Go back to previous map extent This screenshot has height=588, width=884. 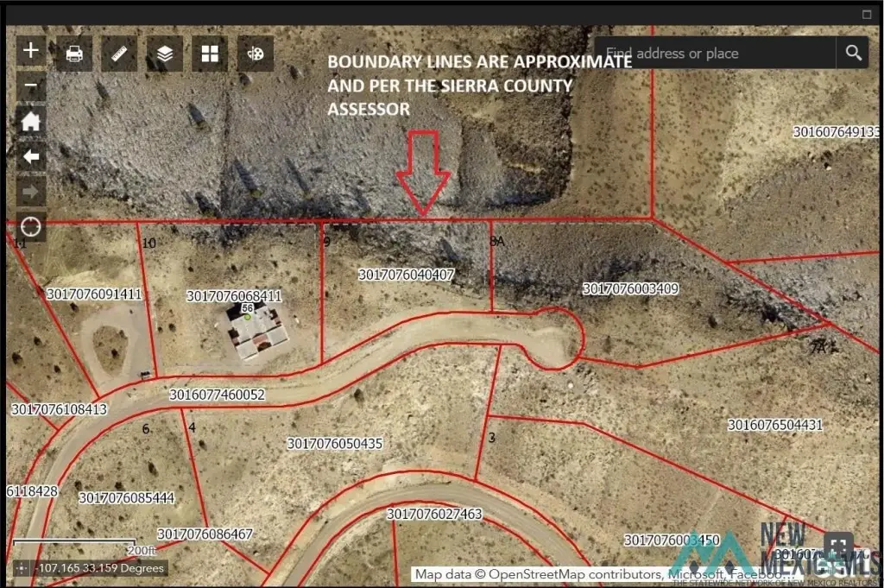31,156
